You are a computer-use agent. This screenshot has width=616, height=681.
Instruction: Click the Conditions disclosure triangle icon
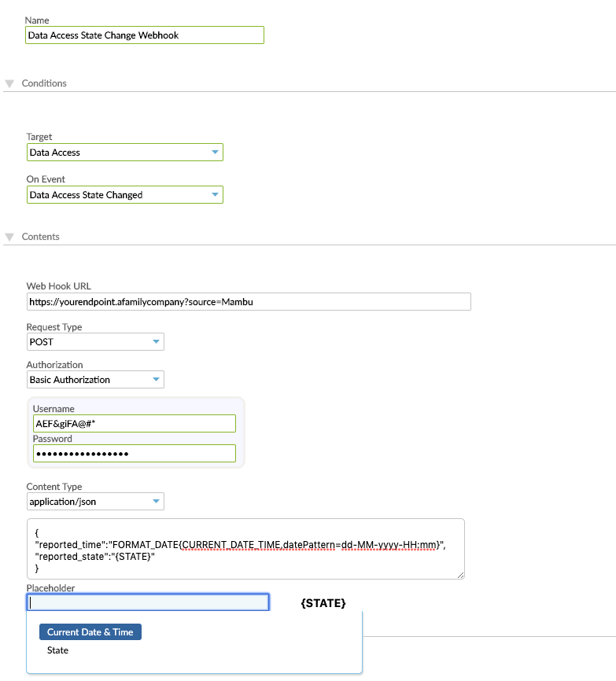click(9, 83)
